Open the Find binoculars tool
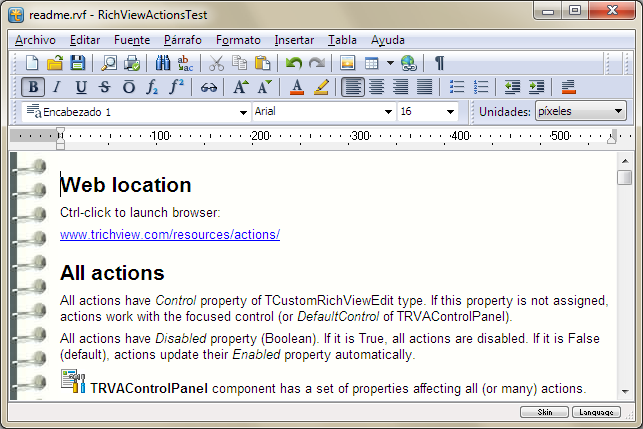Viewport: 643px width, 429px height. click(164, 63)
